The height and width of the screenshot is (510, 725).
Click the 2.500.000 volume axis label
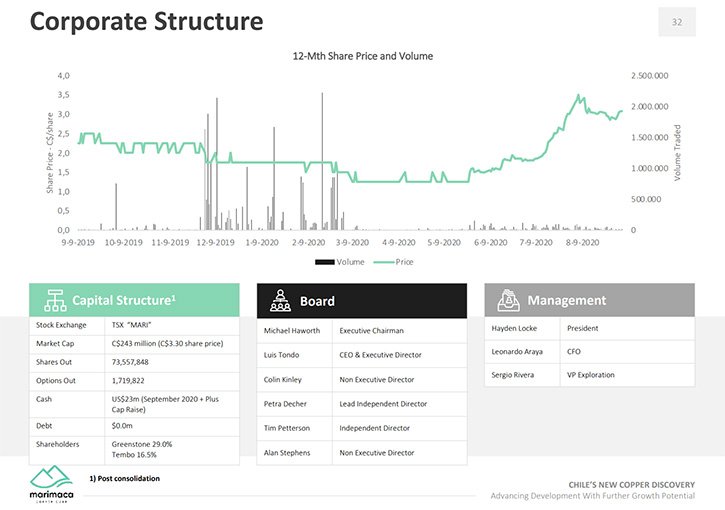point(650,76)
